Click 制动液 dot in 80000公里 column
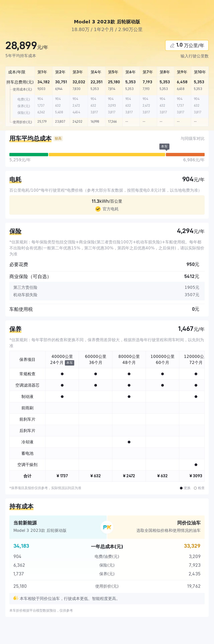The image size is (214, 644). click(129, 396)
